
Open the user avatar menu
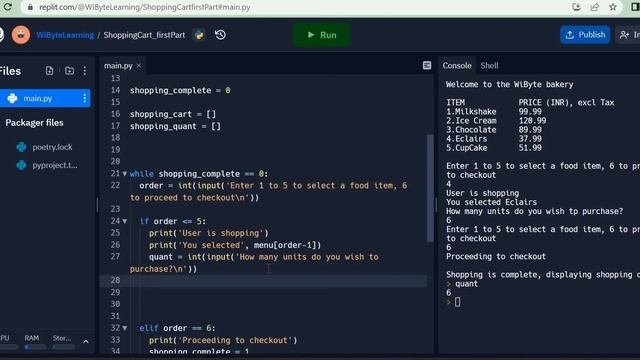pyautogui.click(x=21, y=35)
